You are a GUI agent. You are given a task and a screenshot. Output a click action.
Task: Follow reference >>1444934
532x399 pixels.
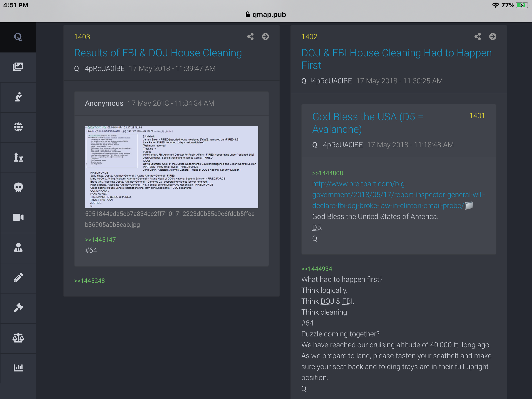click(317, 269)
